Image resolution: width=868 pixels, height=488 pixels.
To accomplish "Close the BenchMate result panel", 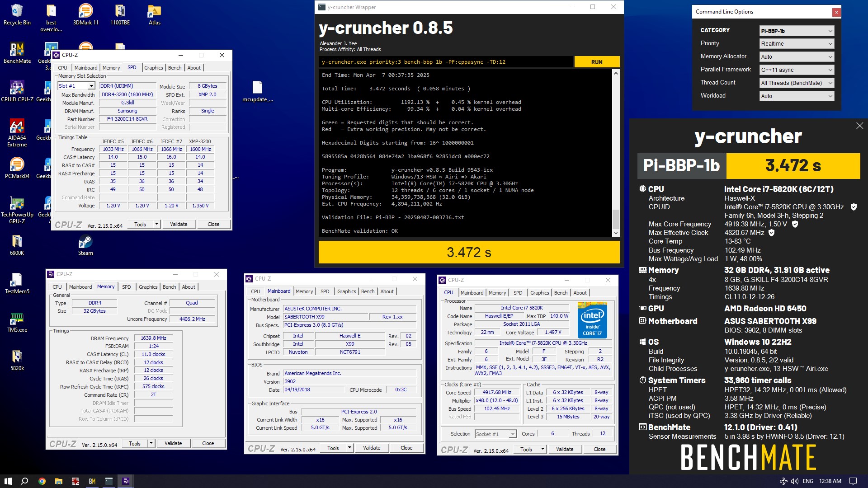I will 859,126.
